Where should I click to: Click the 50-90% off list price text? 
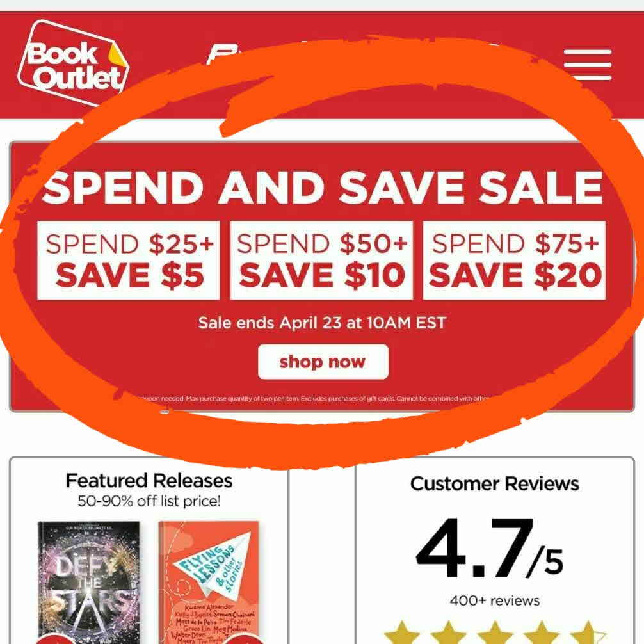coord(149,501)
